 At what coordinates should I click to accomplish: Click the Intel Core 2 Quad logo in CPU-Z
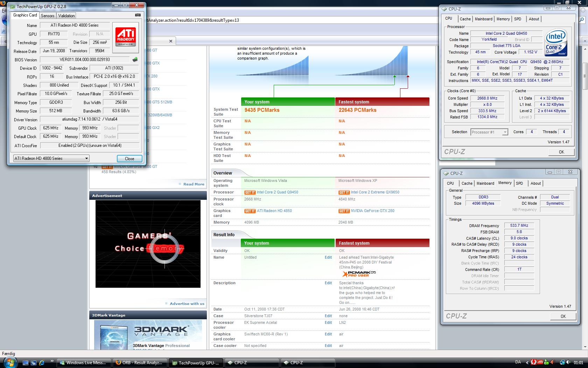(x=556, y=42)
